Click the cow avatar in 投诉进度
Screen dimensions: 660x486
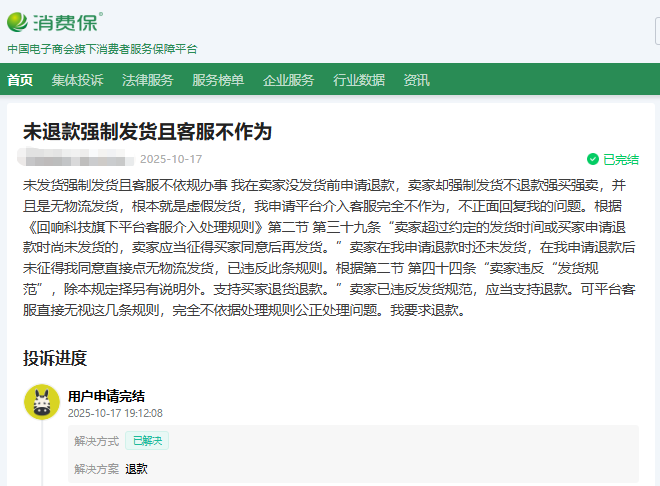point(41,402)
